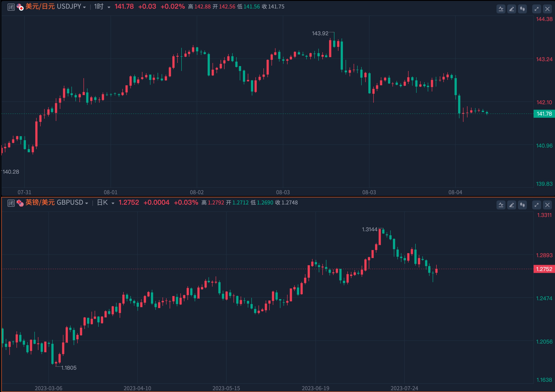Open the GBPUSD symbol dropdown

tap(87, 203)
